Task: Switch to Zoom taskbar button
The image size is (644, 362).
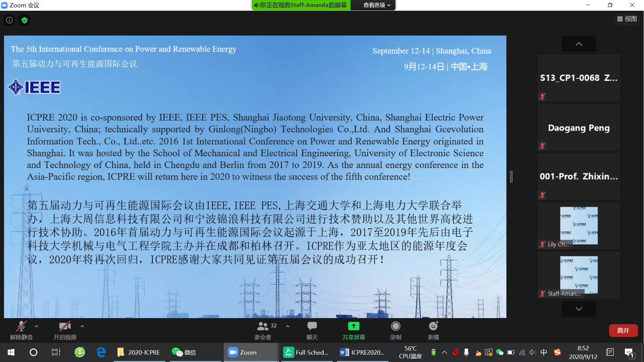Action: click(x=251, y=352)
